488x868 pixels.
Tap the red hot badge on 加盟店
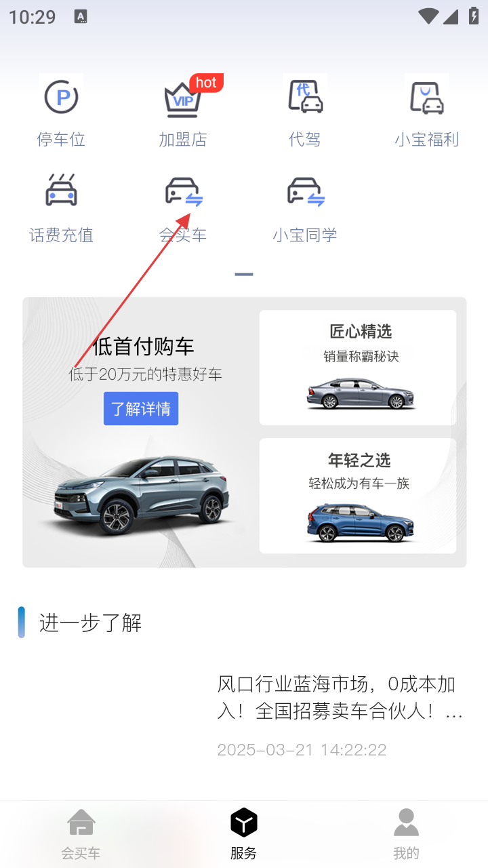(x=206, y=83)
